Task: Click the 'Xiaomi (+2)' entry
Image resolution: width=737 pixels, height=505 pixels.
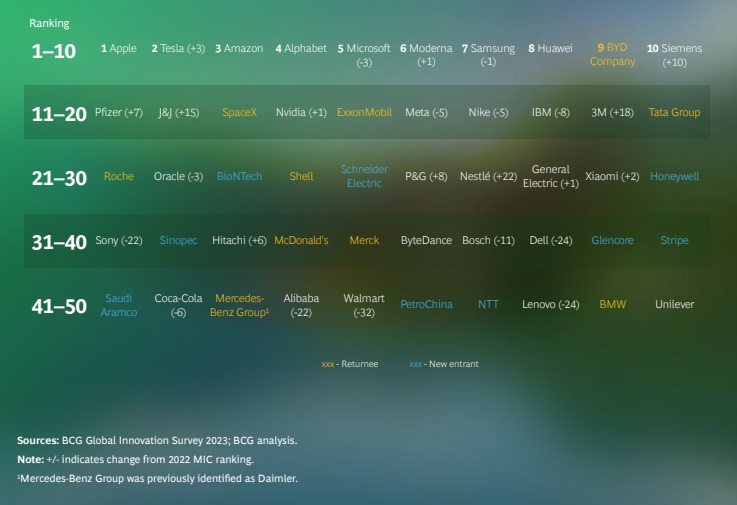Action: point(612,176)
